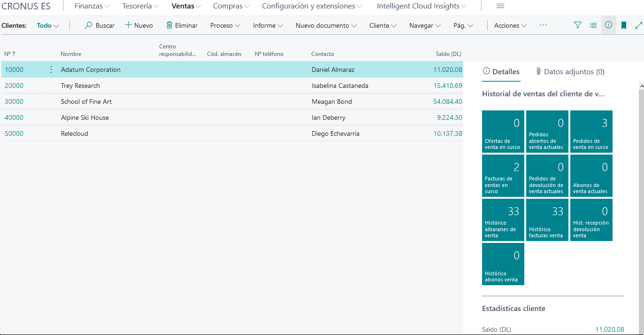The image size is (644, 335).
Task: Open Histórico abonos venta tile
Action: coord(503,264)
